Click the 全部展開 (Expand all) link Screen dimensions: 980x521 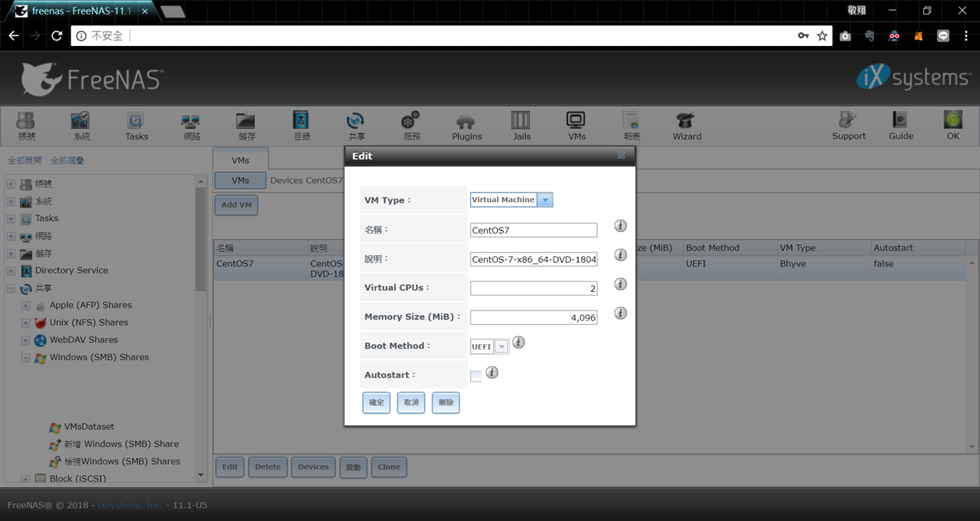pyautogui.click(x=24, y=161)
